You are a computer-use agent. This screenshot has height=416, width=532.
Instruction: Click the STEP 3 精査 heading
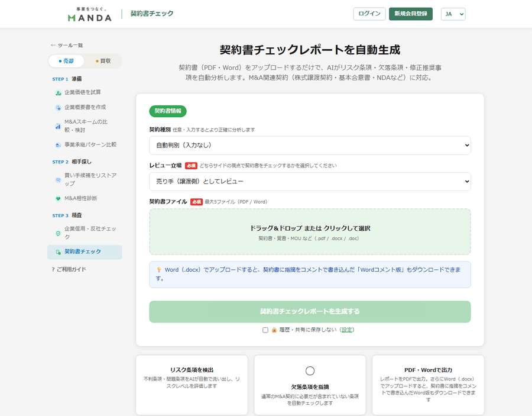pos(67,215)
